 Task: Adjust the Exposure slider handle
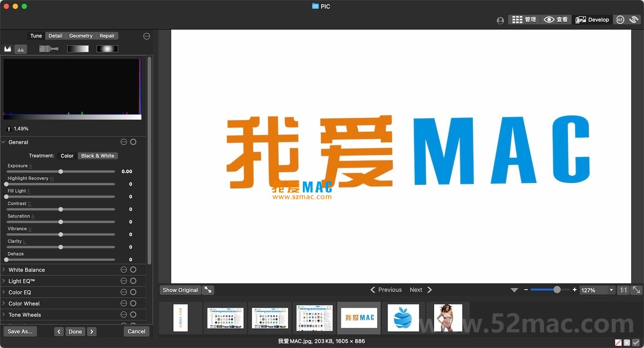[x=61, y=171]
